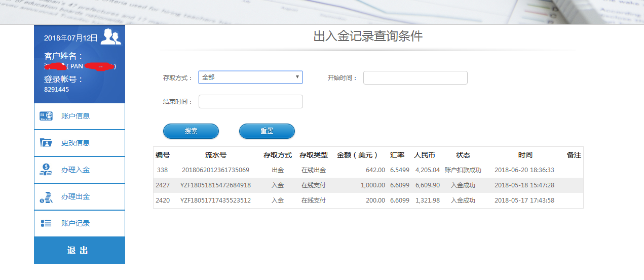Click the withdrawal coins icon
Screen dimensions: 644x280
[46, 197]
